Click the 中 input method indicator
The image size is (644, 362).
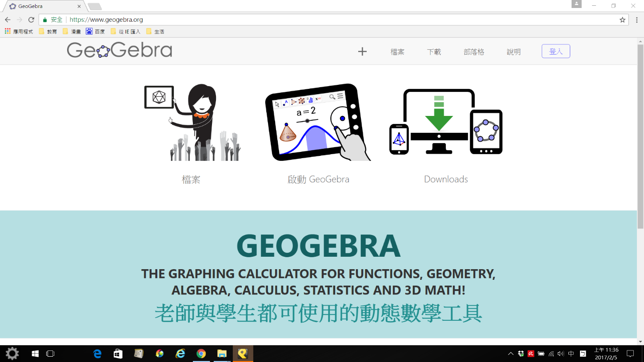coord(571,354)
